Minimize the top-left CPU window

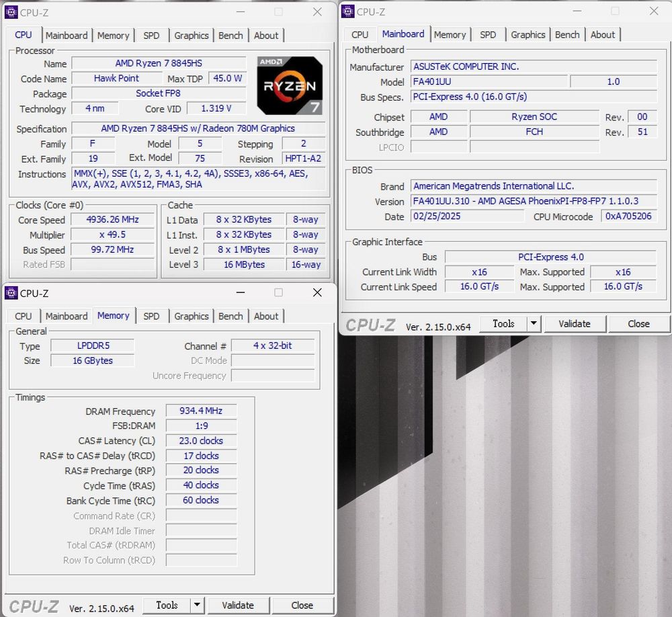[x=241, y=12]
